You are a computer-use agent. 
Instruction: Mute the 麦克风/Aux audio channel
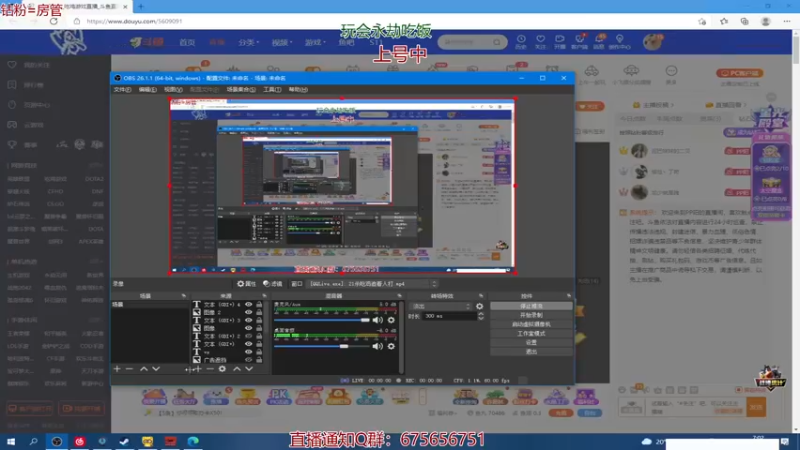click(x=378, y=320)
